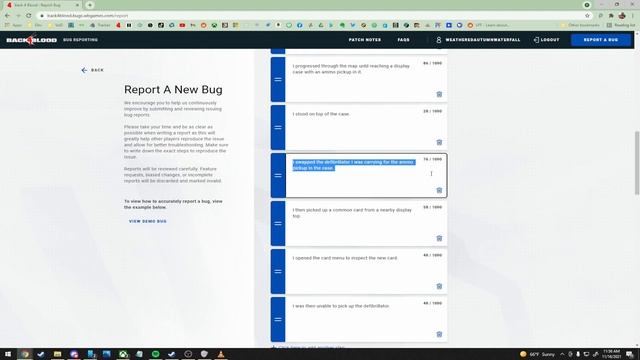This screenshot has height=360, width=640.
Task: Grab reorder handle of 'picked up a common card' step
Action: tap(278, 224)
